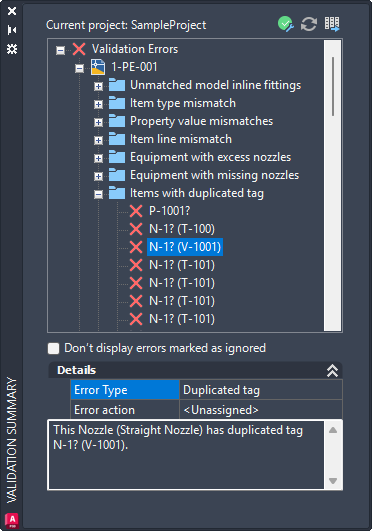The image size is (372, 531).
Task: Collapse the Validation Errors root node
Action: pos(60,50)
